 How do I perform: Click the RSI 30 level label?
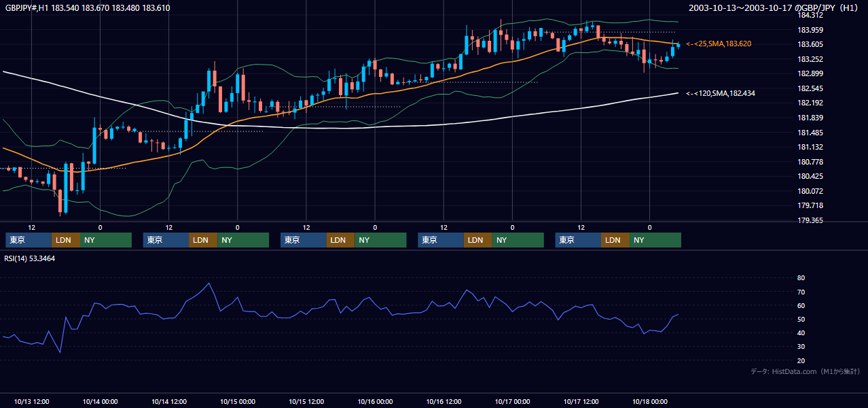(801, 347)
